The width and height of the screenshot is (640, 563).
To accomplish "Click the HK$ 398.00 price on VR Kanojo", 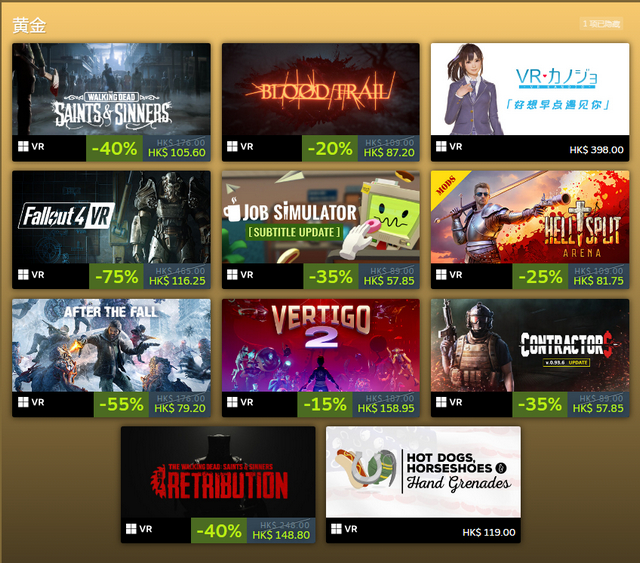I will [x=596, y=150].
